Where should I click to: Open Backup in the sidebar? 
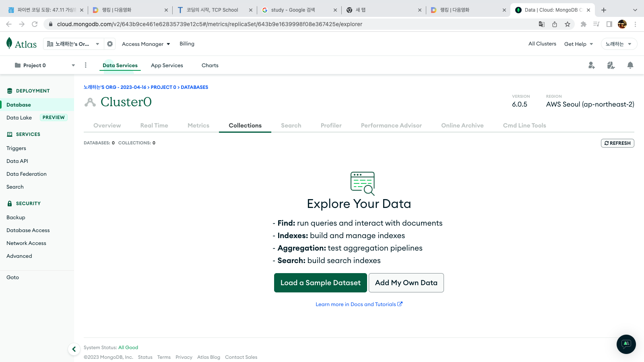point(16,217)
